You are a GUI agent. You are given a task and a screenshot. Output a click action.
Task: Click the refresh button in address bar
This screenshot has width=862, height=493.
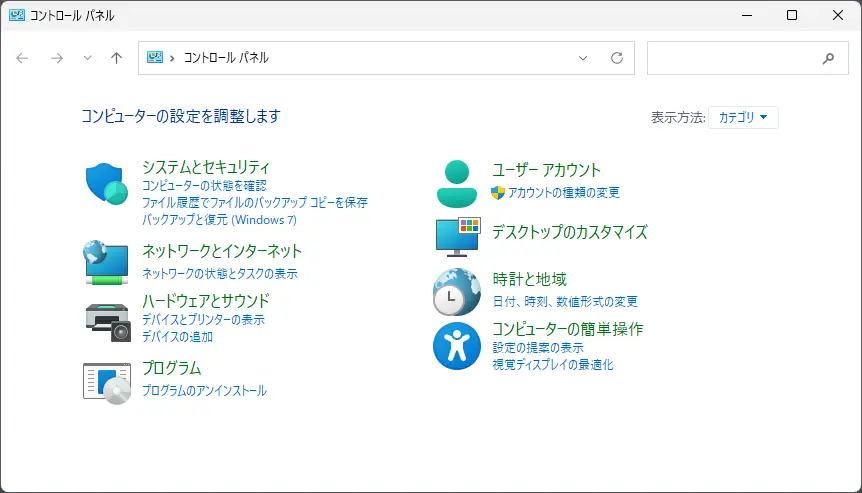click(617, 58)
